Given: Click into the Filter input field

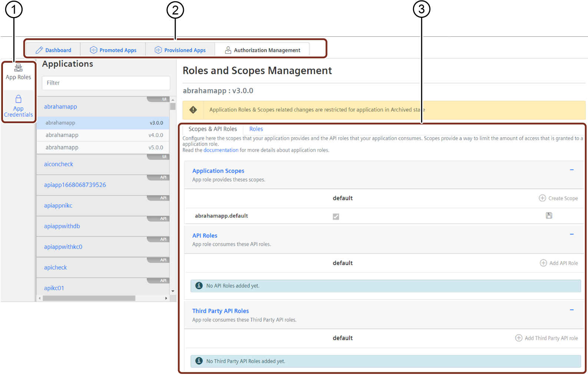Looking at the screenshot, I should [x=106, y=83].
